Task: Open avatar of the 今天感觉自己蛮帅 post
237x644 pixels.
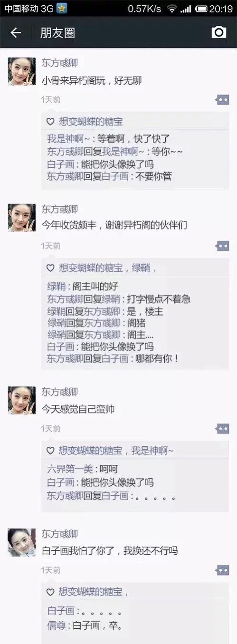Action: [22, 400]
